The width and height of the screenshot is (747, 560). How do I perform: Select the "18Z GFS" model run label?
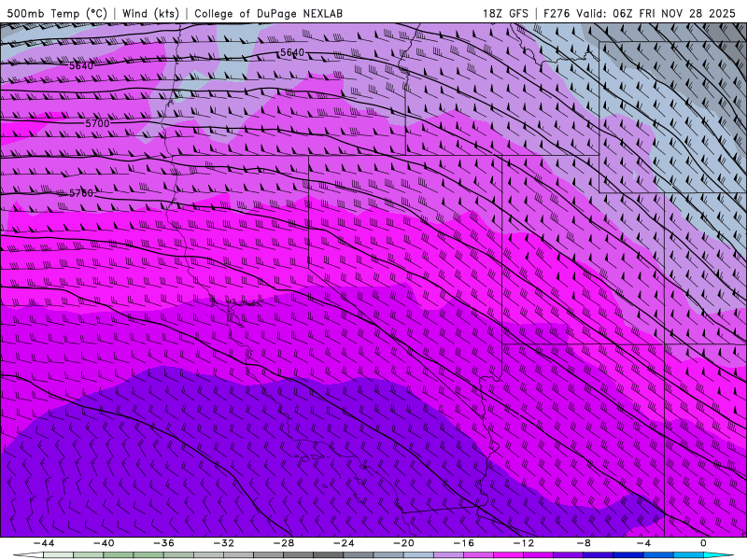[x=505, y=13]
